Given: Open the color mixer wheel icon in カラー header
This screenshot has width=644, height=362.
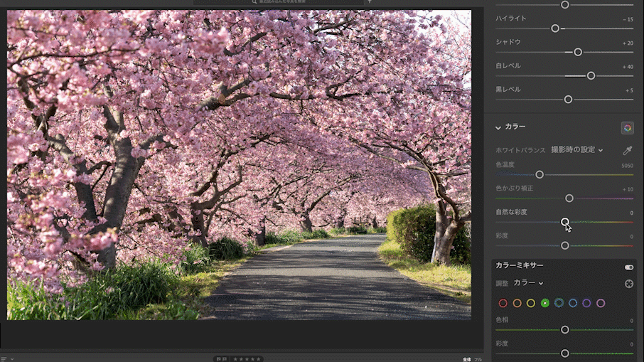Looking at the screenshot, I should [x=627, y=128].
